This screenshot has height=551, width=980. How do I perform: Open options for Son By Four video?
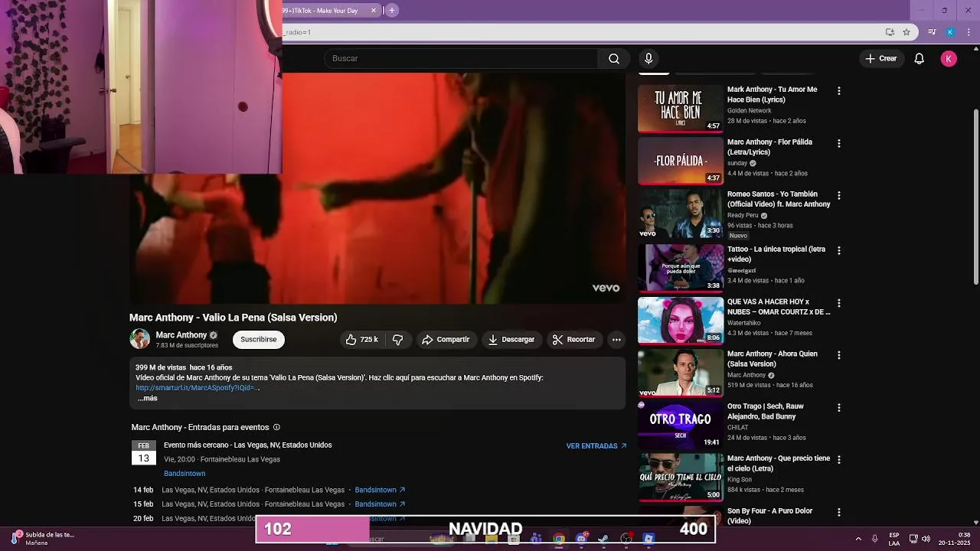(x=839, y=513)
